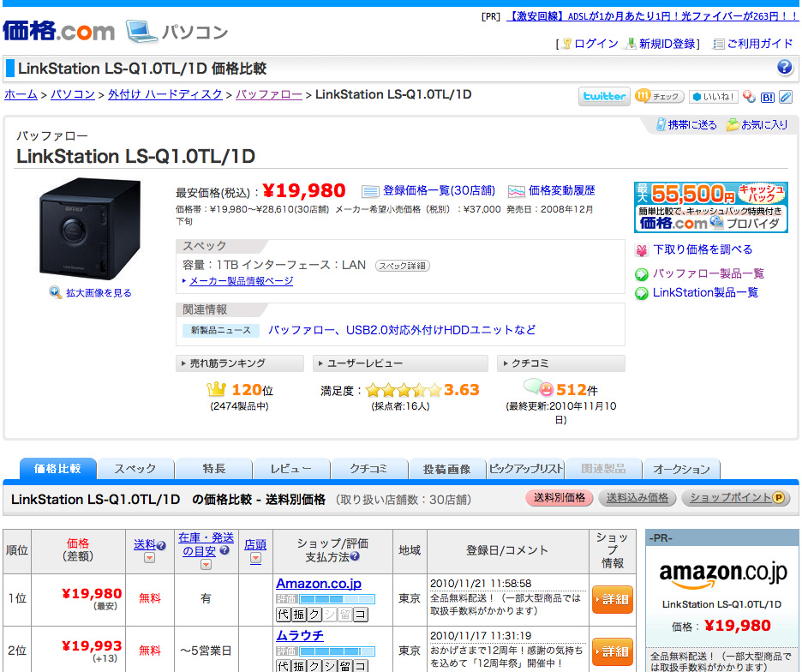The height and width of the screenshot is (672, 802).
Task: Click the chart icon beside 価格変動履歴
Action: click(516, 191)
